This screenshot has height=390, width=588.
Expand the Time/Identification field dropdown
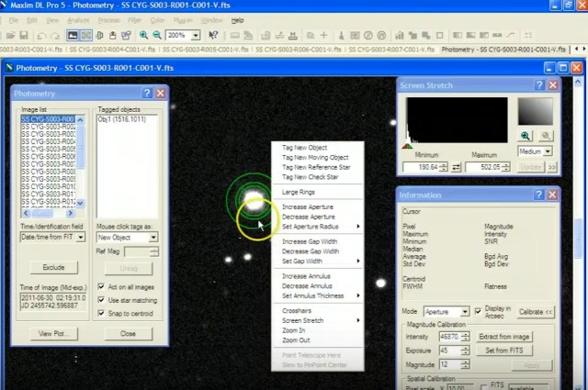(x=83, y=237)
